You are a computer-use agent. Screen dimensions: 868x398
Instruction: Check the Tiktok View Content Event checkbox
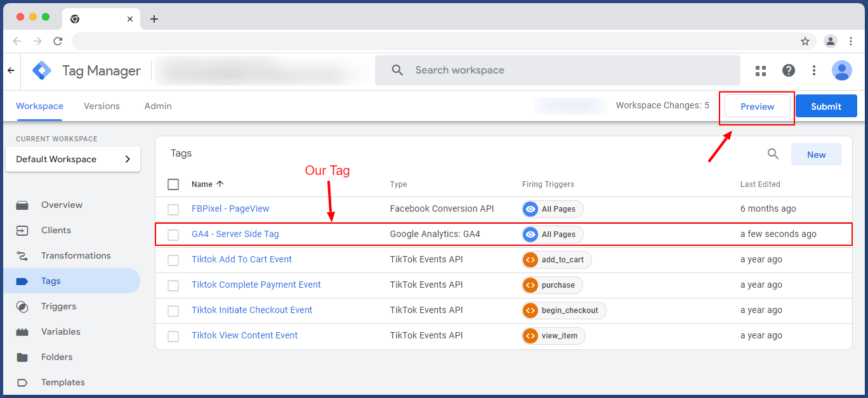[173, 336]
